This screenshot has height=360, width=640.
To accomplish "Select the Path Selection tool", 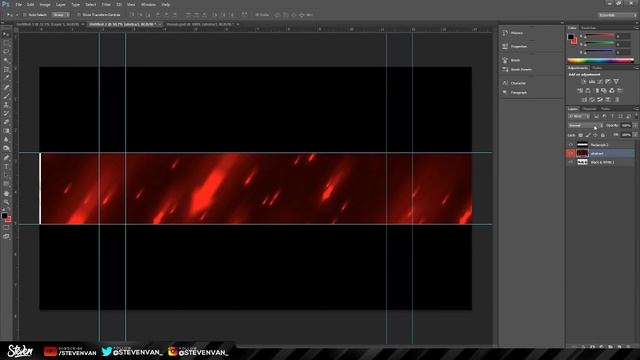I will (6, 175).
